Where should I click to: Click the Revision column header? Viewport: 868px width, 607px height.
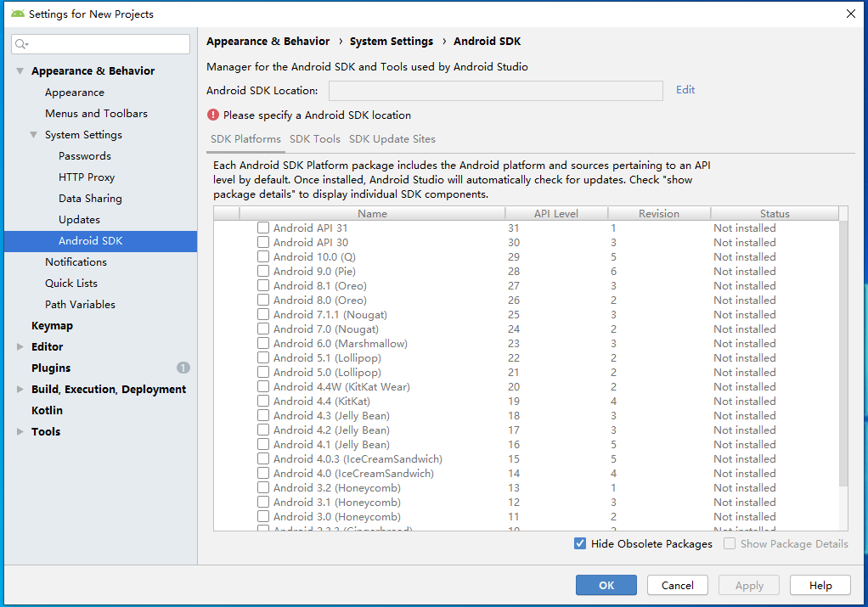[659, 214]
